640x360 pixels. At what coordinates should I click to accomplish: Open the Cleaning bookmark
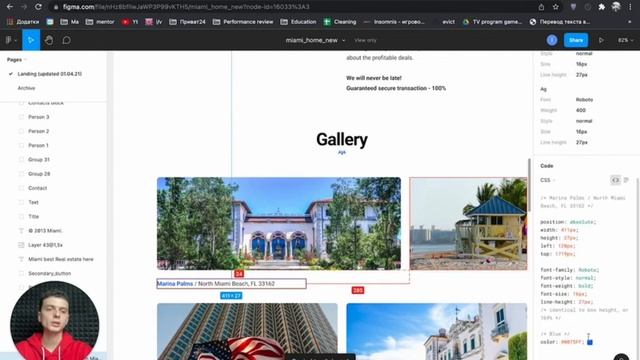340,22
